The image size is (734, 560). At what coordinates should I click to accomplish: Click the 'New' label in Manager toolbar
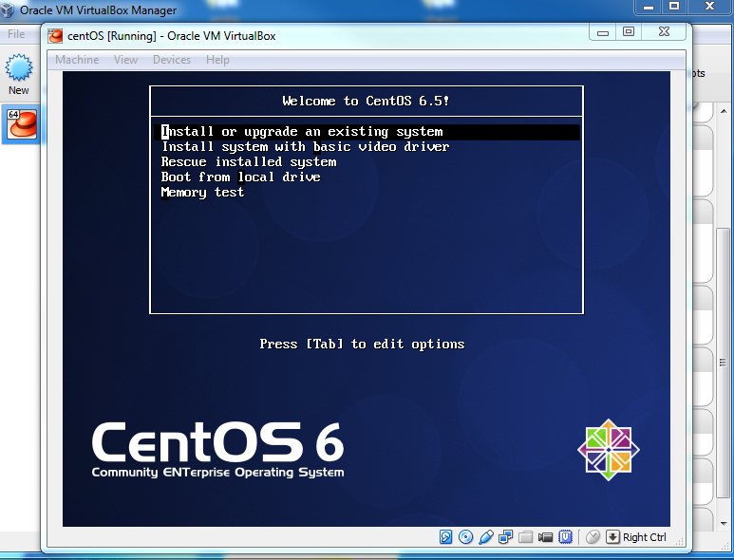[x=19, y=90]
